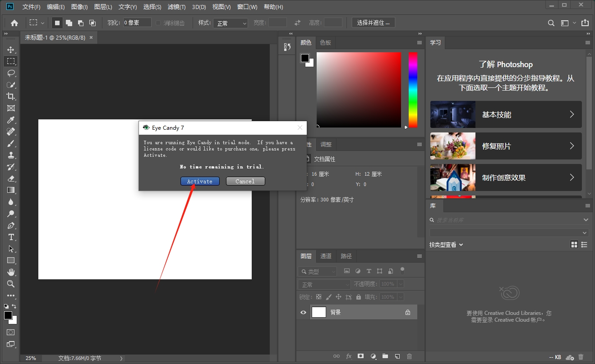The image size is (595, 364).
Task: Add a layer mask from Layers panel
Action: tap(360, 356)
